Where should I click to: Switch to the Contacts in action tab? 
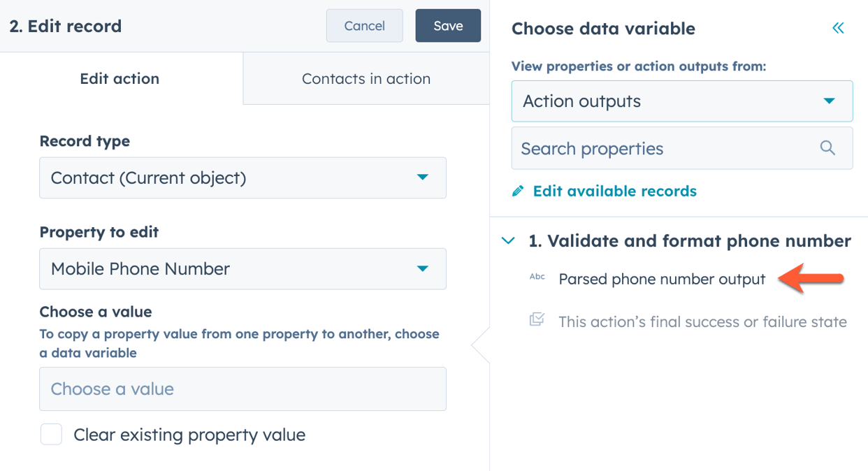[366, 78]
